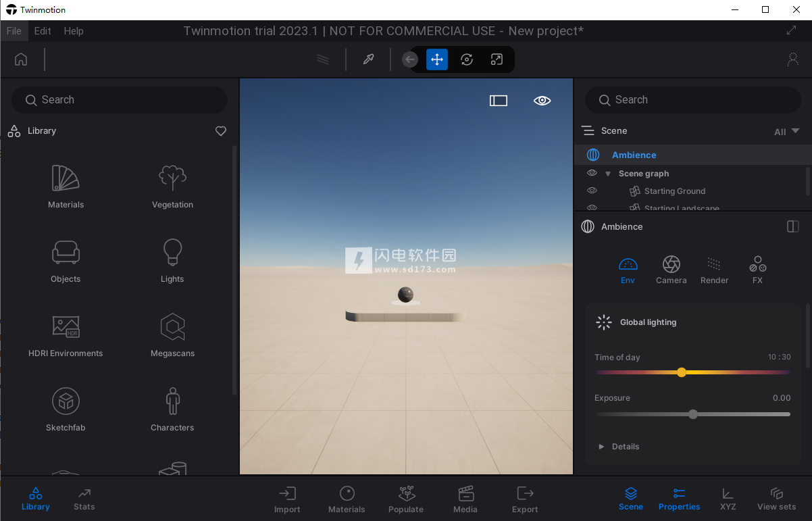Switch to the Camera tab
The image size is (812, 521).
[671, 270]
